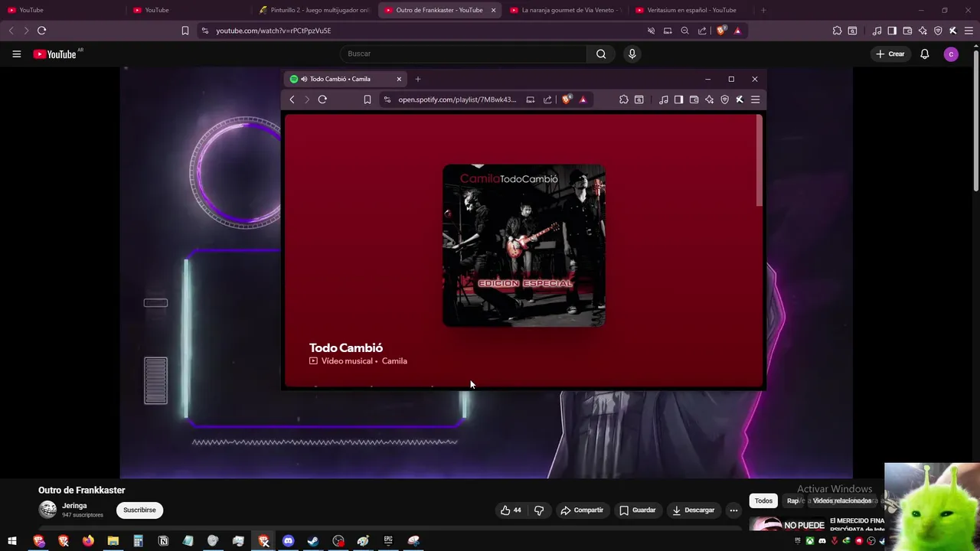Focus the YouTube Buscar search field
This screenshot has width=980, height=551.
click(463, 54)
